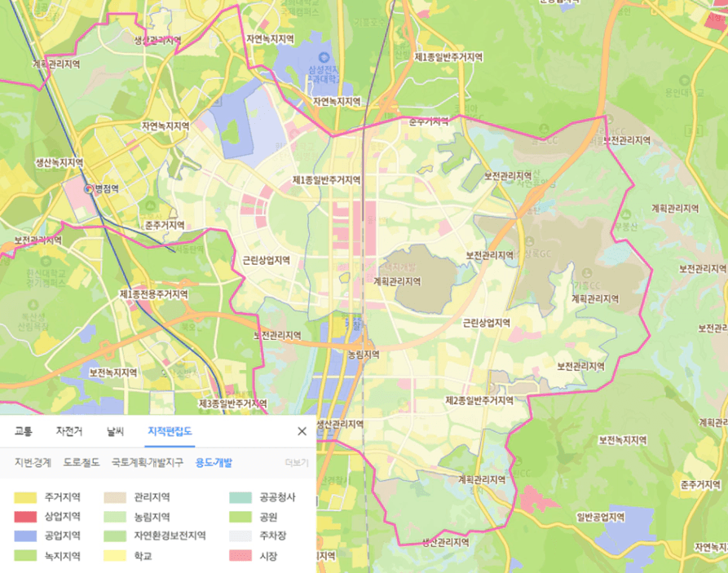The width and height of the screenshot is (728, 573).
Task: Click the teal 공공청사 legend swatch
Action: (x=240, y=496)
